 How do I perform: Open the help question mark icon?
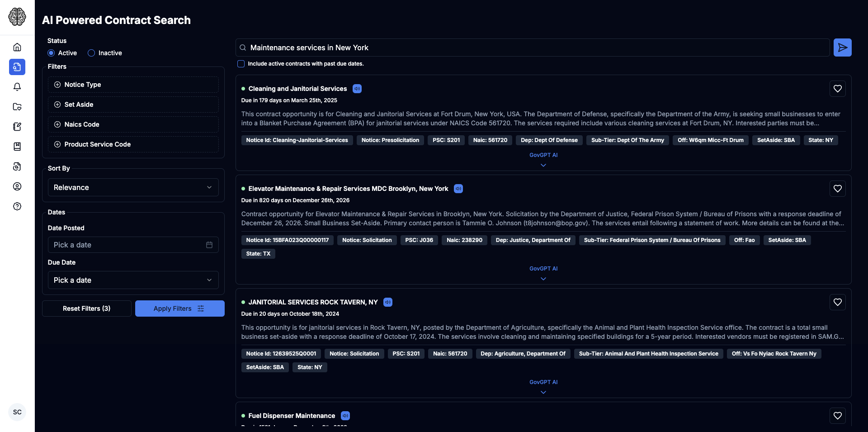click(x=17, y=206)
